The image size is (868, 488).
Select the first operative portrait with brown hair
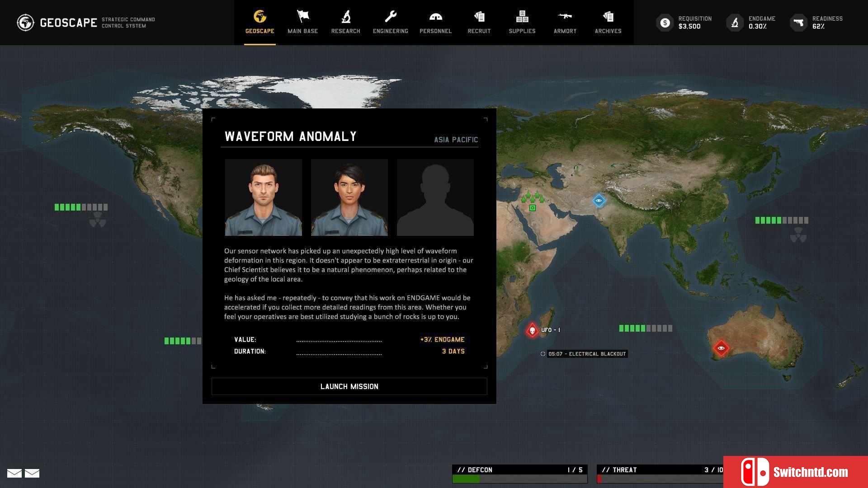click(264, 197)
